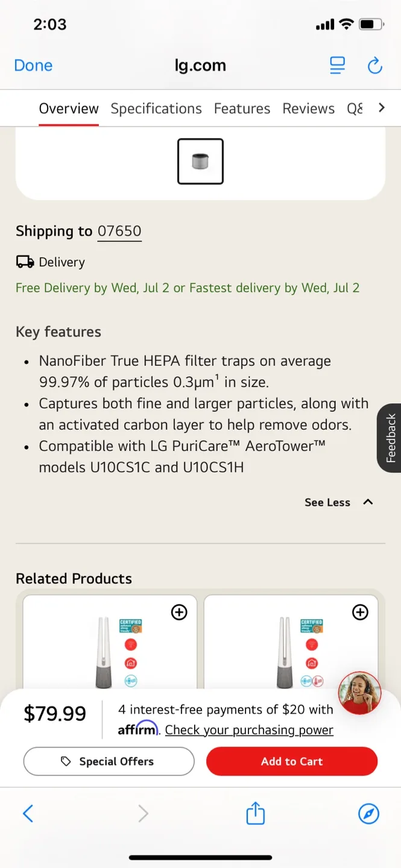401x868 pixels.
Task: Expand hidden tabs with the right chevron
Action: [381, 108]
